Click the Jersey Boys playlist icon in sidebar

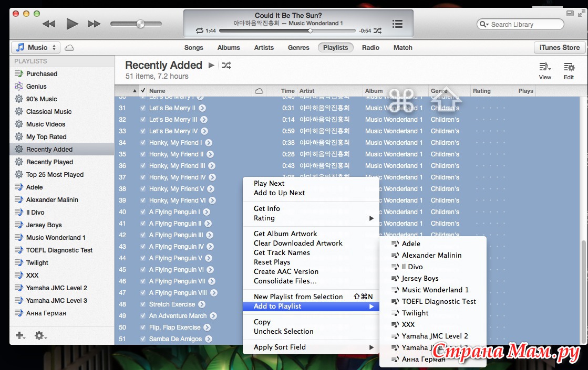19,225
